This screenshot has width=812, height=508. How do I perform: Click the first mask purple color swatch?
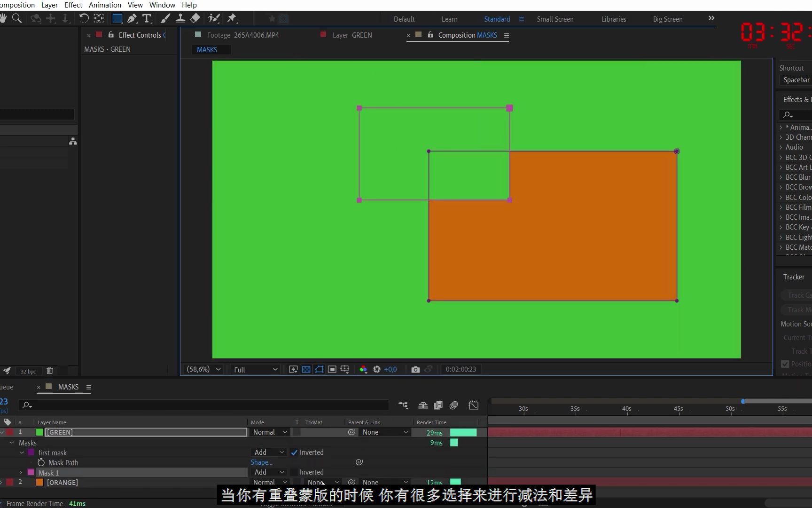[x=31, y=452]
